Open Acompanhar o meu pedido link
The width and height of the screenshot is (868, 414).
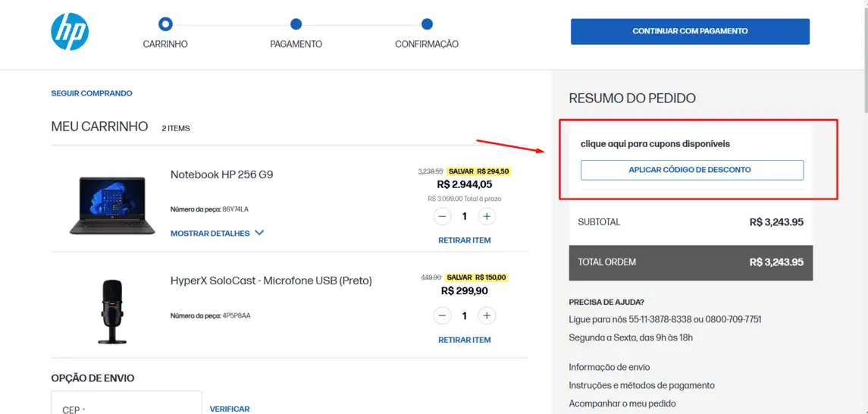tap(622, 403)
